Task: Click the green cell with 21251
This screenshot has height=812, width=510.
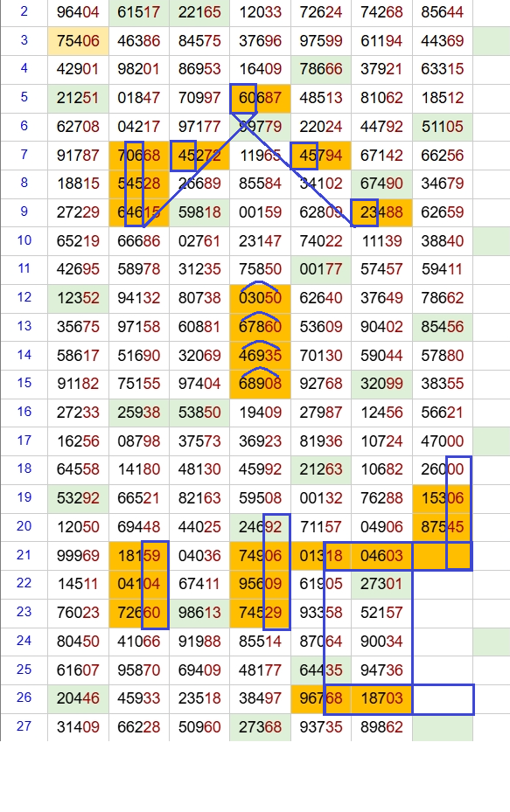Action: coord(78,98)
